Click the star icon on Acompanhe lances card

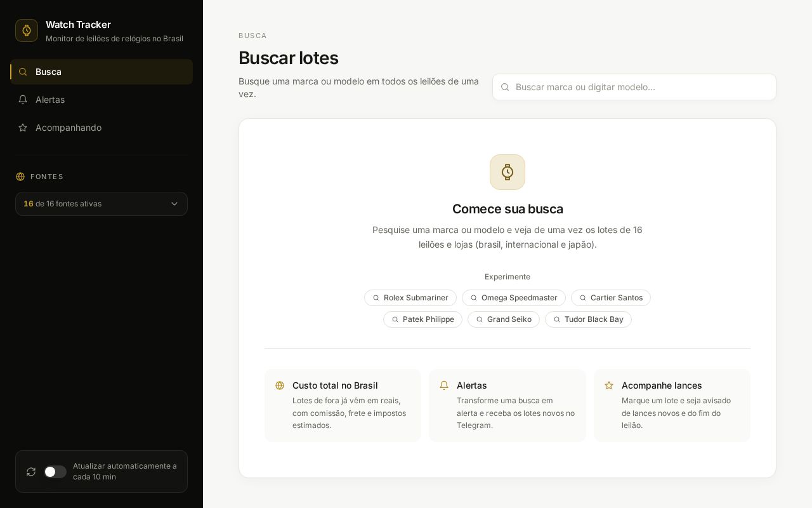pos(609,385)
